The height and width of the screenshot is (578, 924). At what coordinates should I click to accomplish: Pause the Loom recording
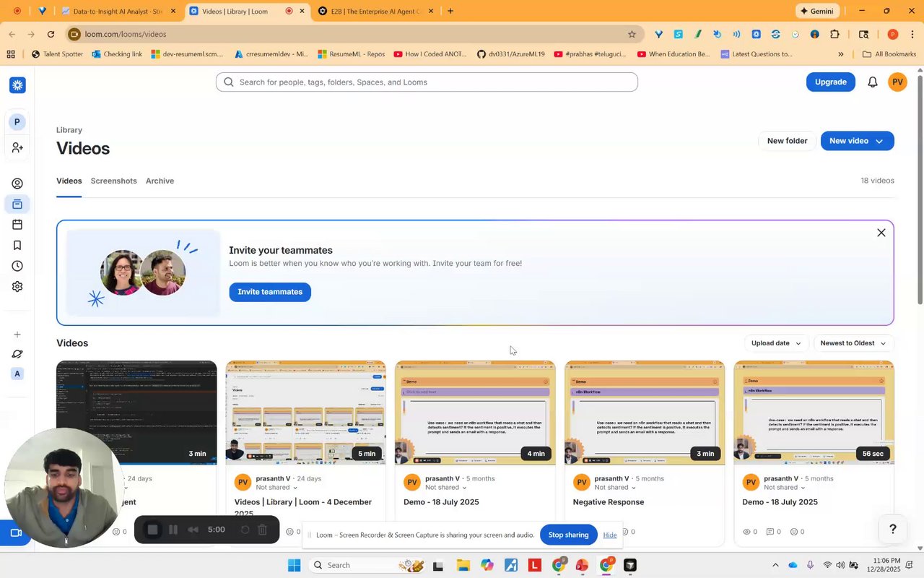coord(173,530)
